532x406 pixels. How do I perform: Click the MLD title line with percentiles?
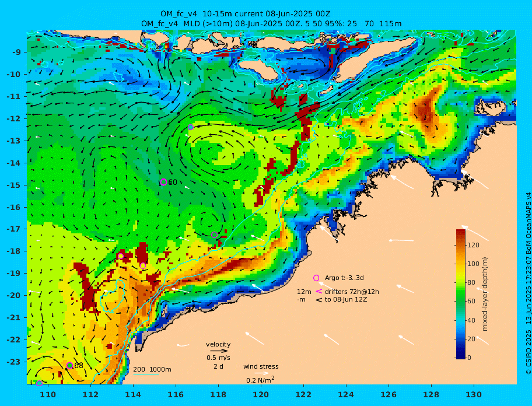[x=271, y=24]
